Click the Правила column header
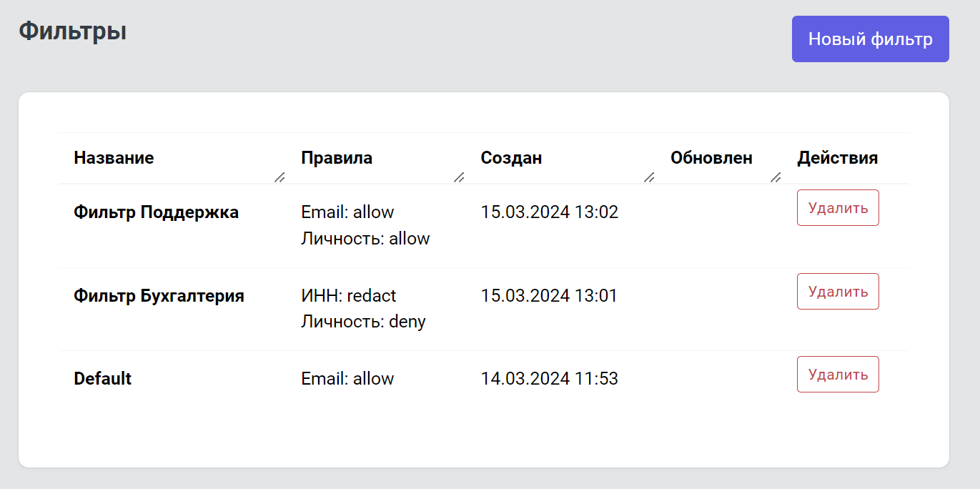The height and width of the screenshot is (489, 980). click(337, 158)
